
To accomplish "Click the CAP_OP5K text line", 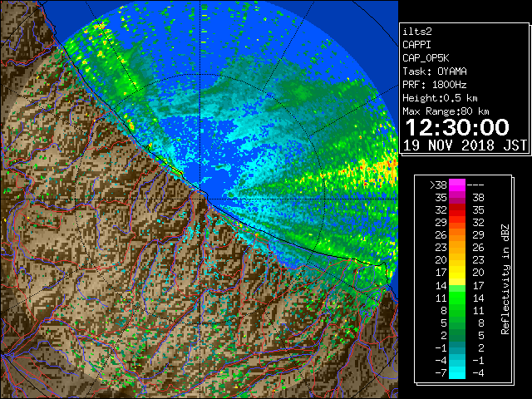I will click(x=426, y=58).
